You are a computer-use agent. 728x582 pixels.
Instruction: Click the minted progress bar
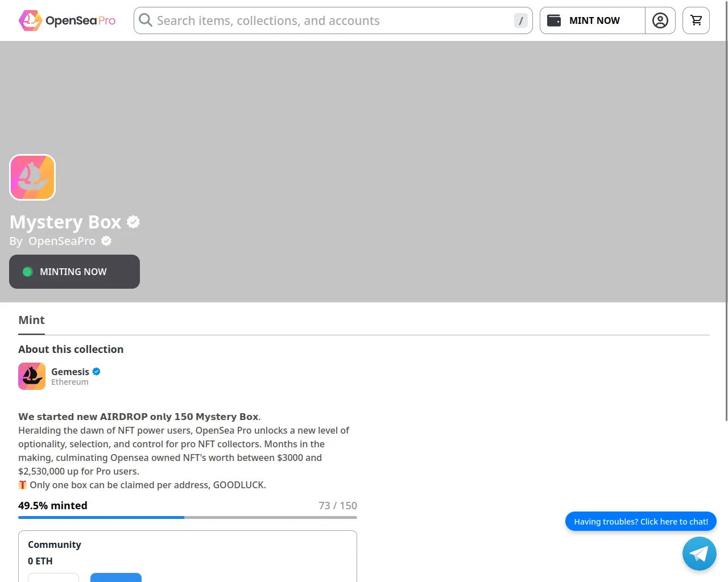(188, 517)
